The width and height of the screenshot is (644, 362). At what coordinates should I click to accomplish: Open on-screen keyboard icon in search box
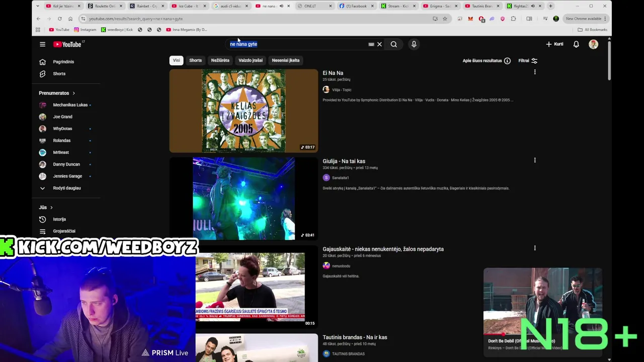pos(371,44)
